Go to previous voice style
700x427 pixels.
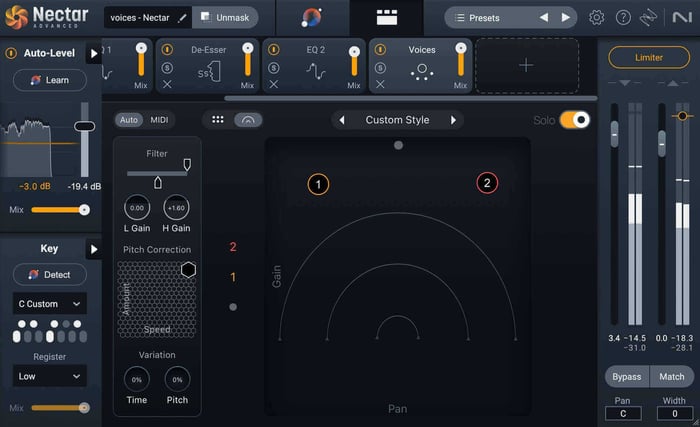pos(342,120)
